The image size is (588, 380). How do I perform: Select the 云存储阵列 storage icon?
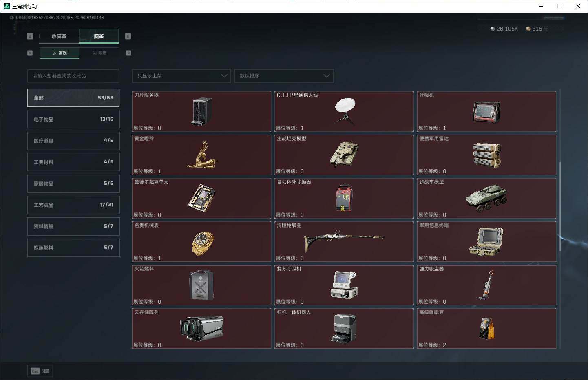pyautogui.click(x=202, y=328)
